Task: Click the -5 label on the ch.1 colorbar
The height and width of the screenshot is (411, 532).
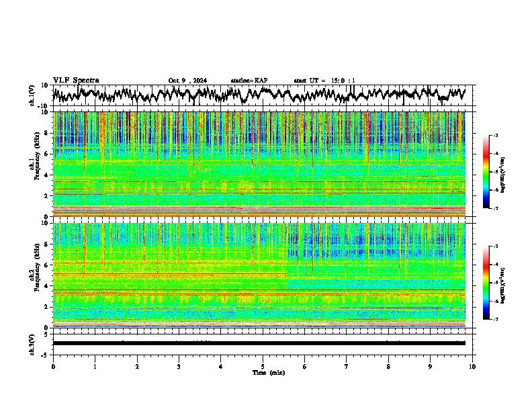Action: click(x=495, y=172)
